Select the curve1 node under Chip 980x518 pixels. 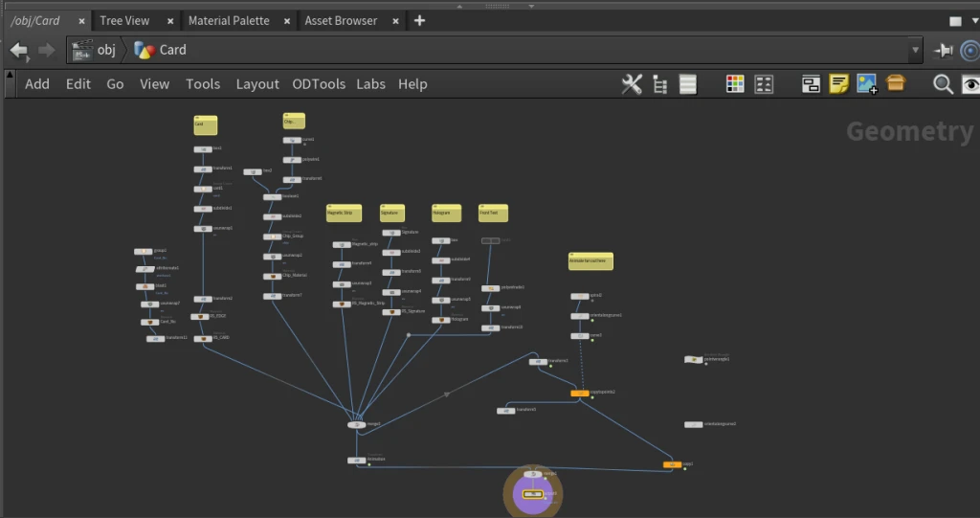coord(292,140)
